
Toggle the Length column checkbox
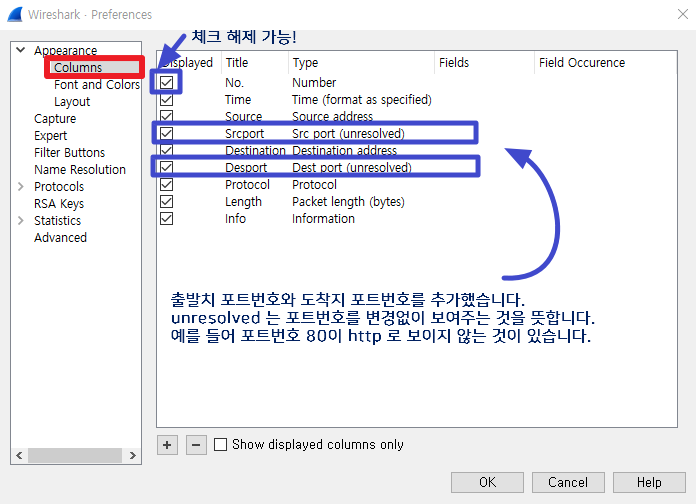point(166,202)
